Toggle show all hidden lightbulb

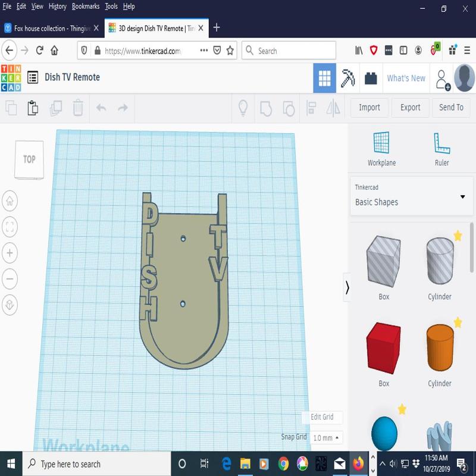pyautogui.click(x=243, y=108)
